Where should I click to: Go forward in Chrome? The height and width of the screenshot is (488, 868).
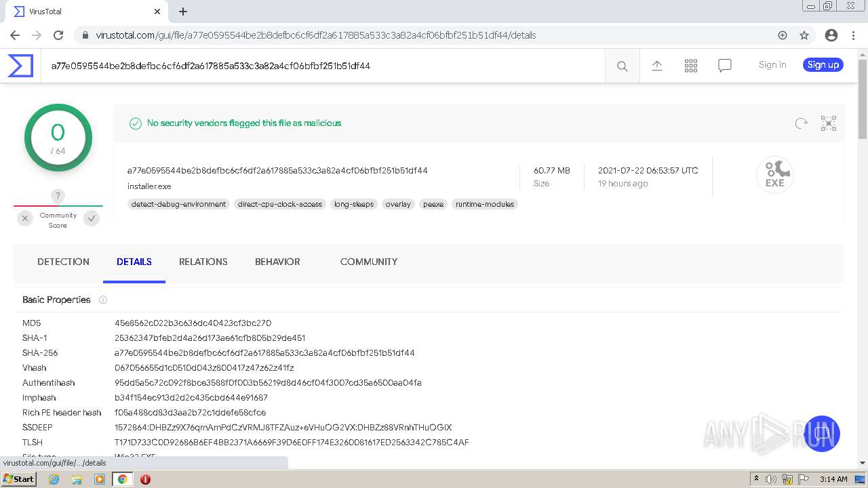click(37, 35)
